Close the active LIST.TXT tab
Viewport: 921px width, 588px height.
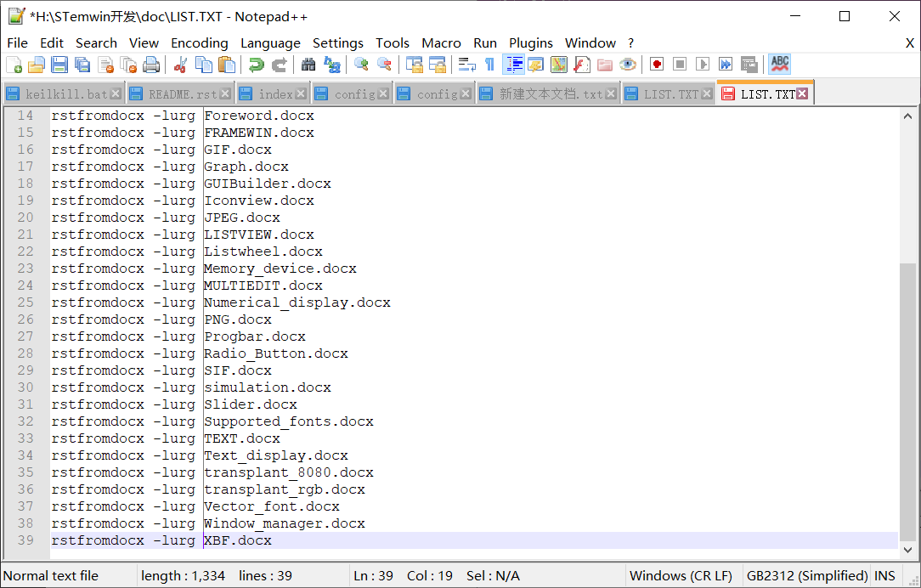coord(802,94)
